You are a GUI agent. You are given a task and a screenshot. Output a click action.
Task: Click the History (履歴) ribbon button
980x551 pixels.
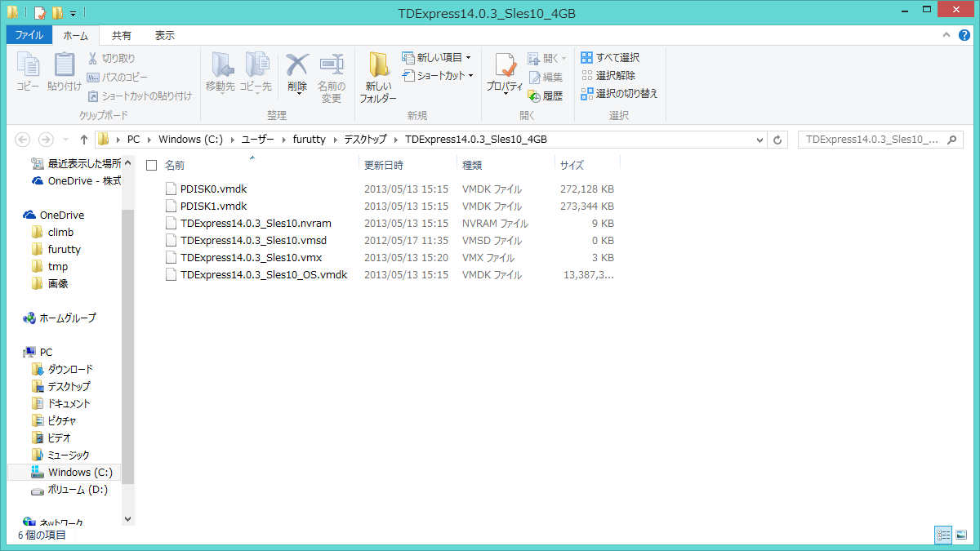coord(546,96)
